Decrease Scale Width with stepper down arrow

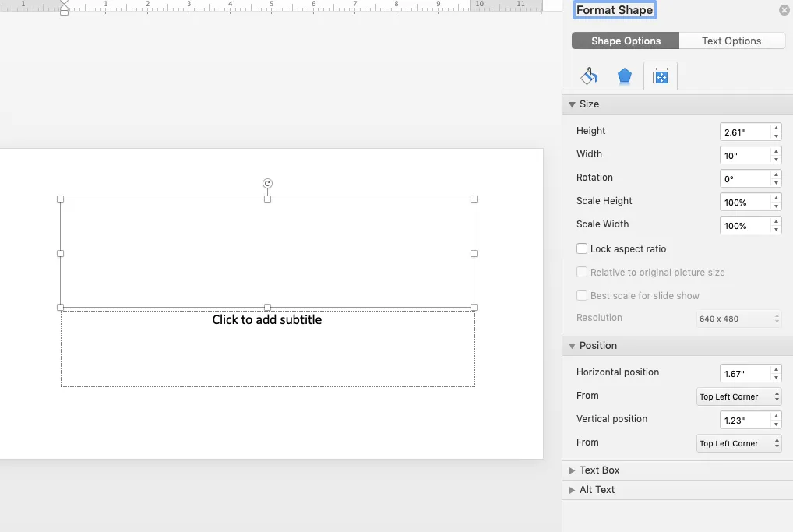(777, 230)
